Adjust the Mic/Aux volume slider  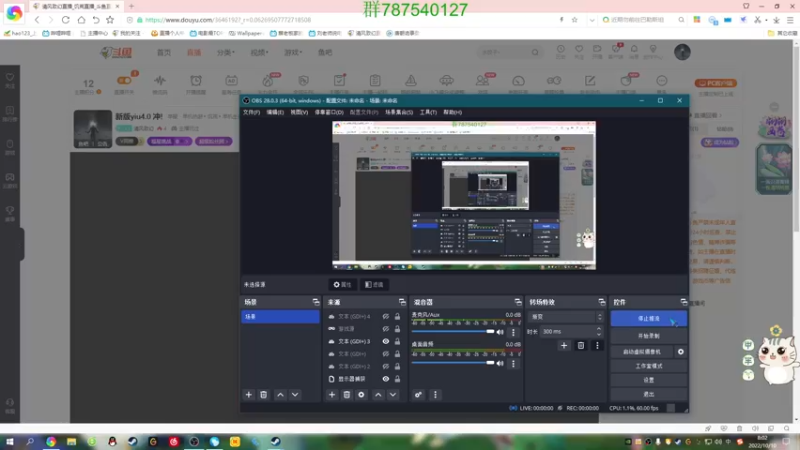453,332
